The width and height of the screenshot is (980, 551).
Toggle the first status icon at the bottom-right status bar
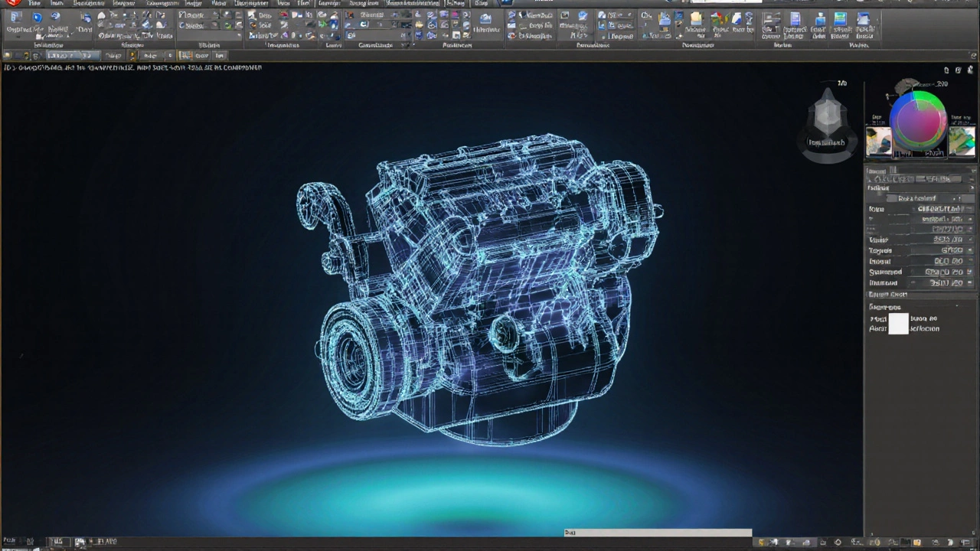(763, 542)
